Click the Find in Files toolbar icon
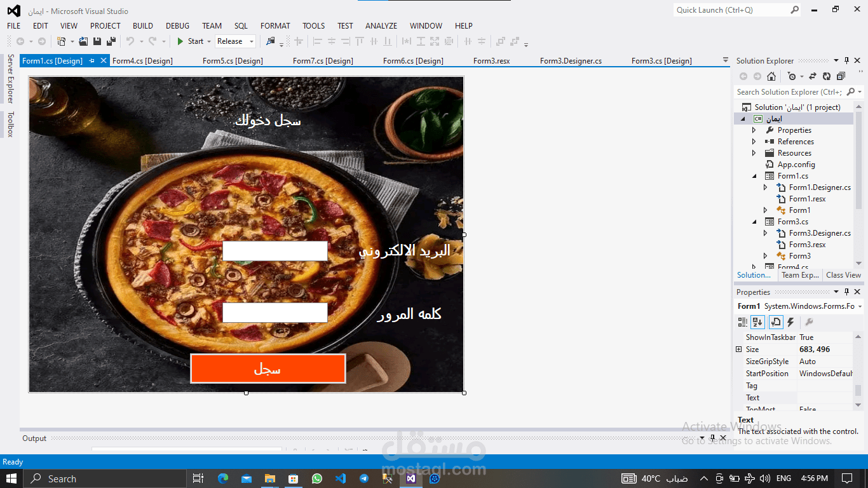This screenshot has width=868, height=488. pos(271,41)
